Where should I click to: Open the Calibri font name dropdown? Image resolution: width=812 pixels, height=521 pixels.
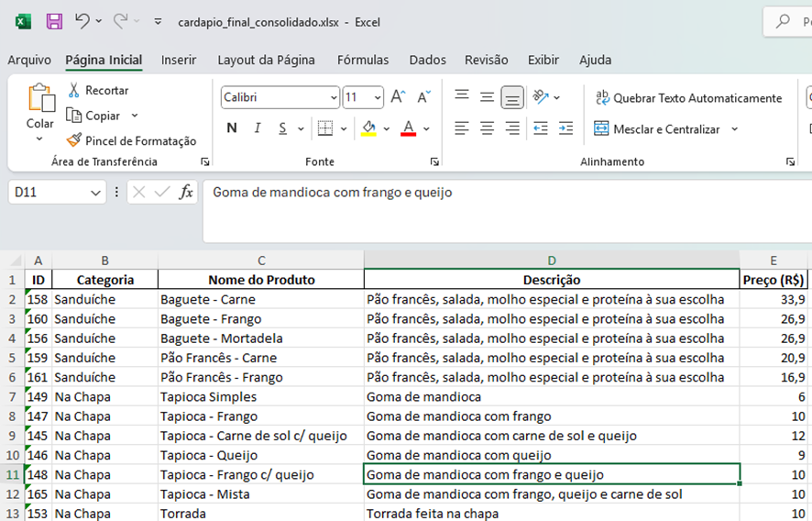[334, 97]
